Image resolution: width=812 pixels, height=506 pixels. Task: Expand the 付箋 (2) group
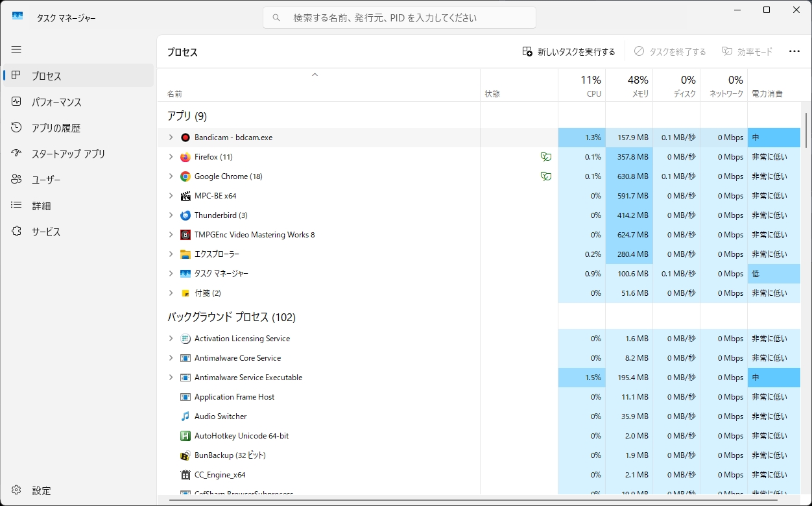[x=171, y=293]
